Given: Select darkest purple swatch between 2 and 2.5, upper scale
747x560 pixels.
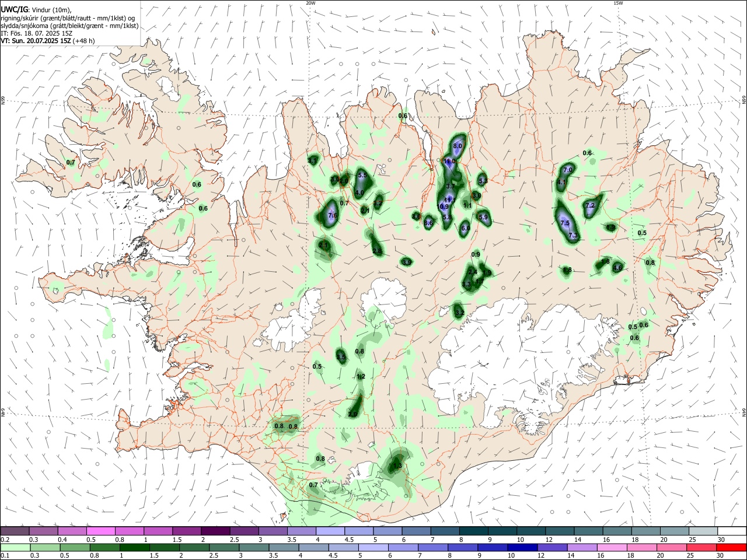Looking at the screenshot, I should click(215, 531).
